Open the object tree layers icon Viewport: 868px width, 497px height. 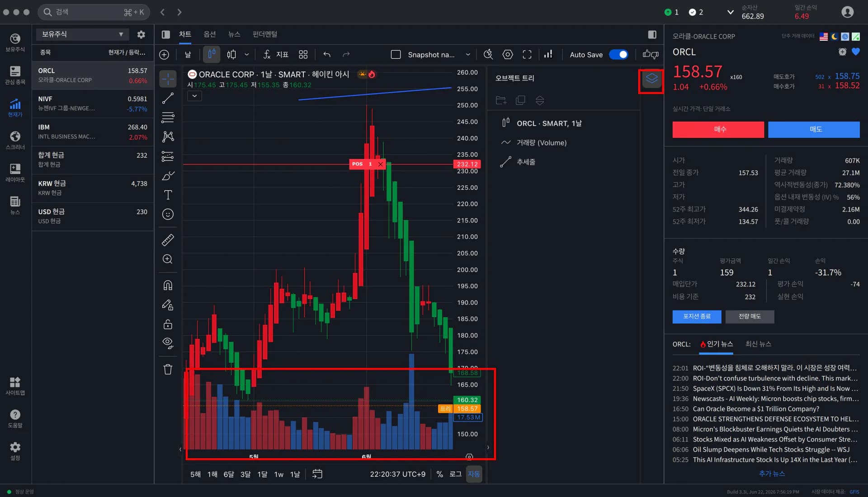(x=651, y=80)
